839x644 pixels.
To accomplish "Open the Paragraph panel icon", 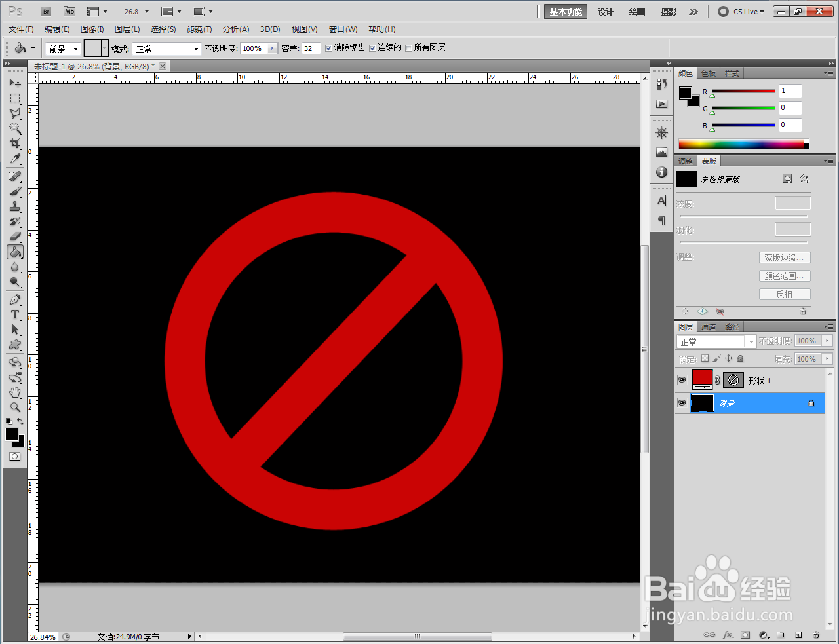I will coord(662,221).
